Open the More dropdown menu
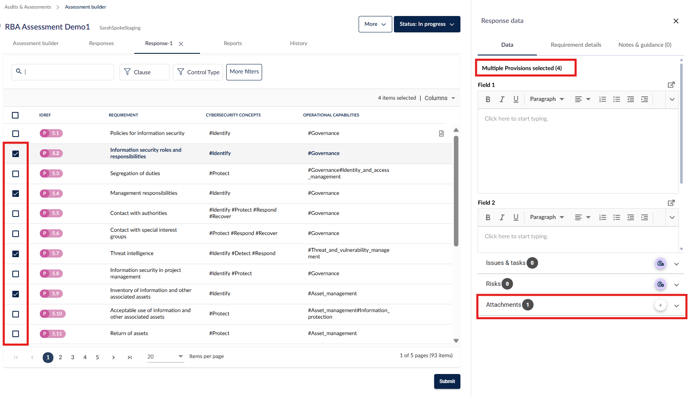 click(375, 24)
